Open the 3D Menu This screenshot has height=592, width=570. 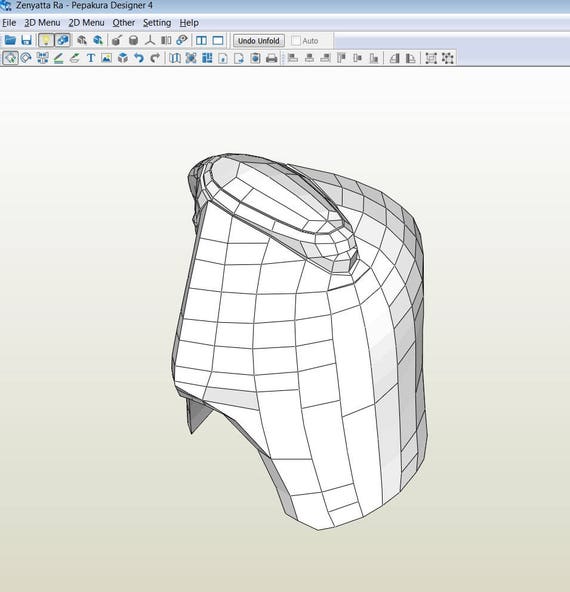42,23
